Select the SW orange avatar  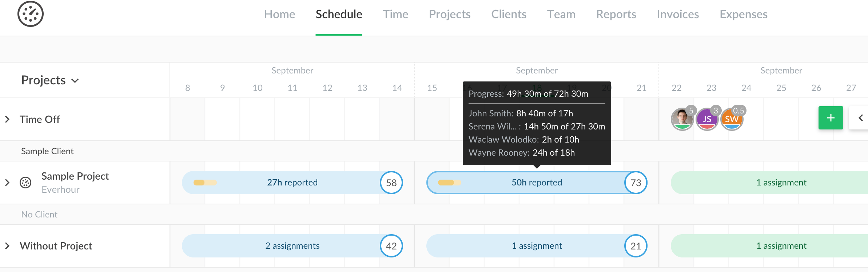click(x=732, y=119)
